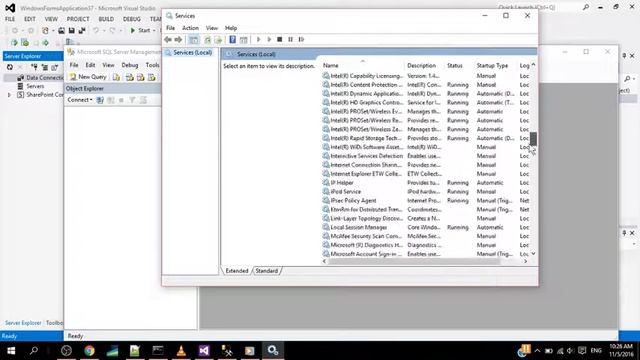Open Action menu in Services window
640x360 pixels.
190,28
